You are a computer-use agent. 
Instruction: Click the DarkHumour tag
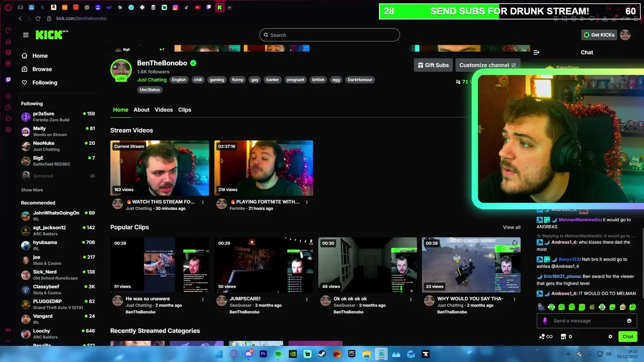[x=360, y=79]
